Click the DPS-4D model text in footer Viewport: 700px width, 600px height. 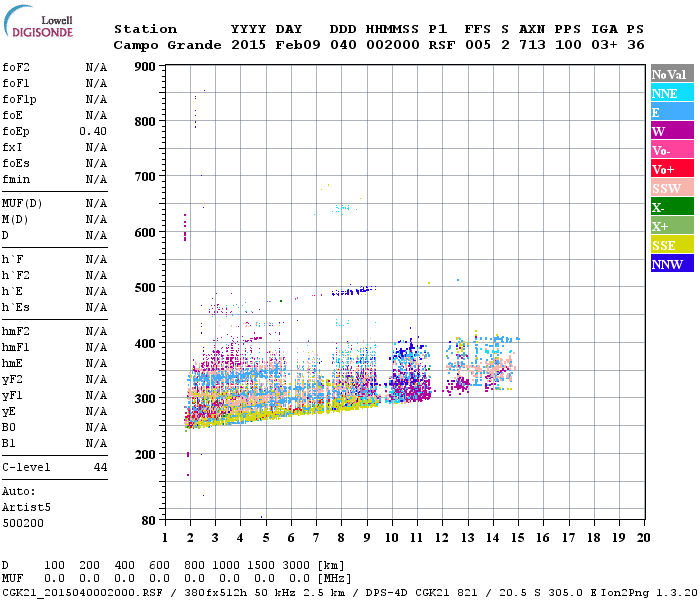[387, 593]
